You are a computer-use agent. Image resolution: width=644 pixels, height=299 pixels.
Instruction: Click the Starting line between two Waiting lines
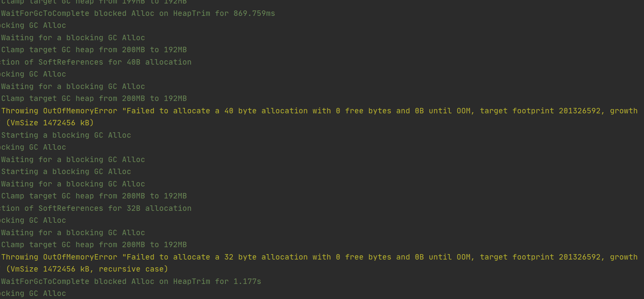pos(66,172)
